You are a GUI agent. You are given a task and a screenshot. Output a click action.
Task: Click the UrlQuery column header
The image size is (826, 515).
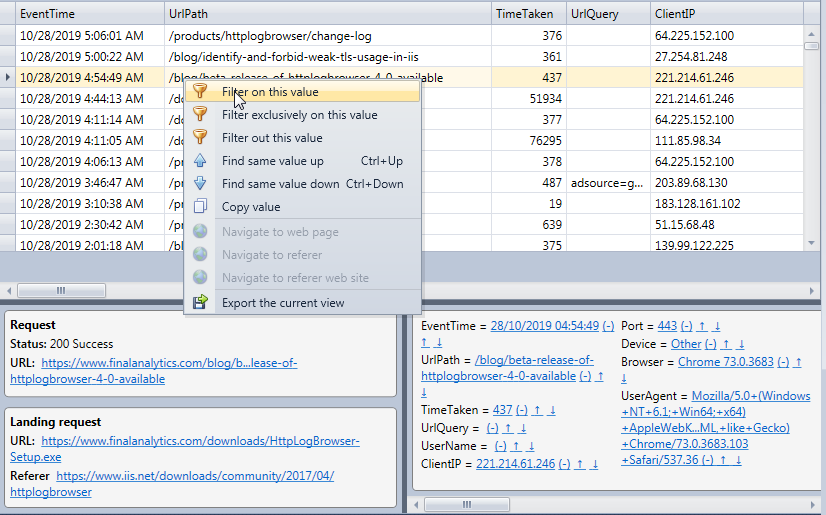(608, 14)
